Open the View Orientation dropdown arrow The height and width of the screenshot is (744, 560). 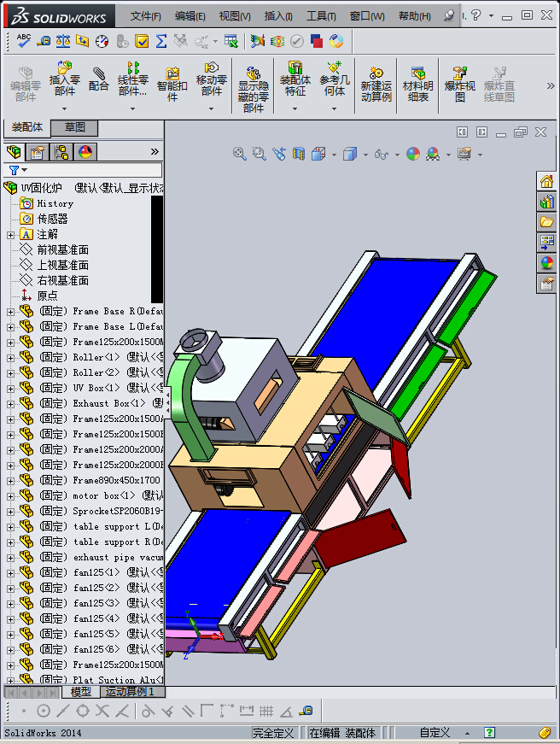pos(334,155)
